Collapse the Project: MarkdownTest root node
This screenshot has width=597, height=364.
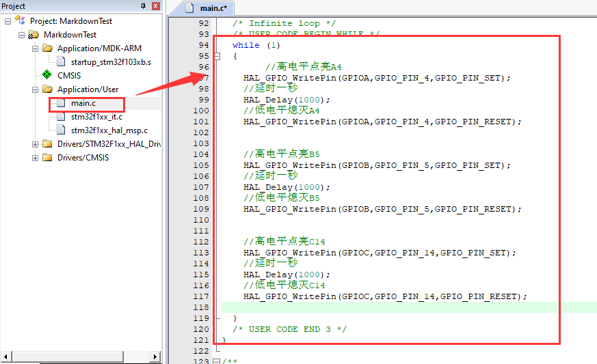point(8,21)
